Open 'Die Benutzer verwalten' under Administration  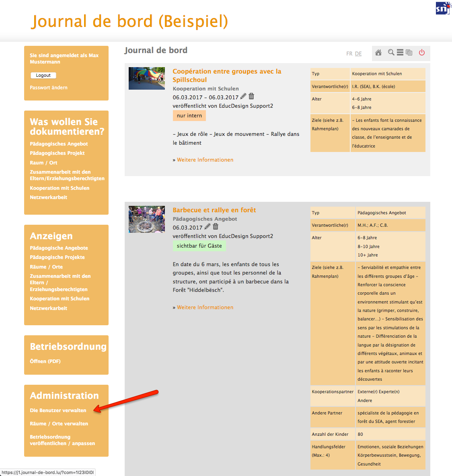(58, 410)
